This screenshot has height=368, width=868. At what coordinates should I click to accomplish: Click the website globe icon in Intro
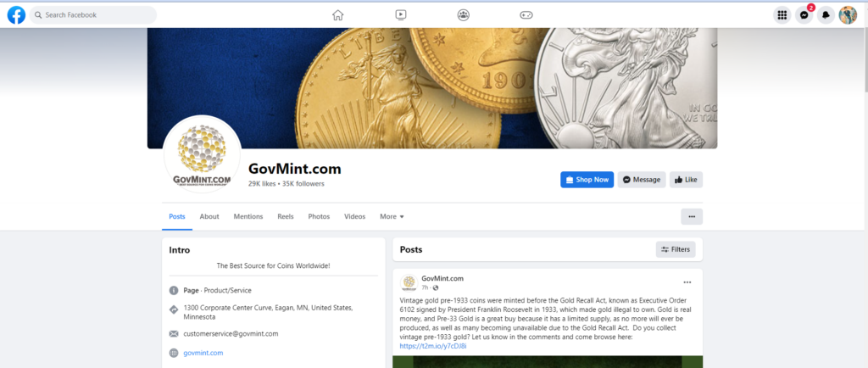pyautogui.click(x=174, y=353)
